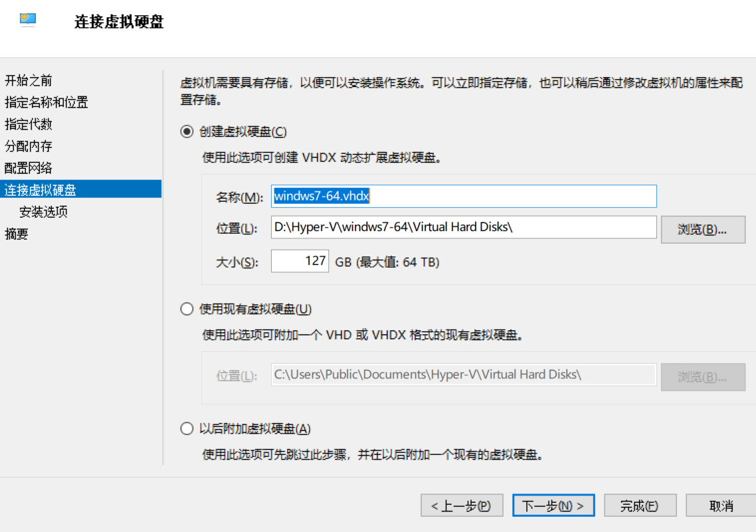Image resolution: width=756 pixels, height=532 pixels.
Task: Click the 名称(M): label
Action: 239,197
